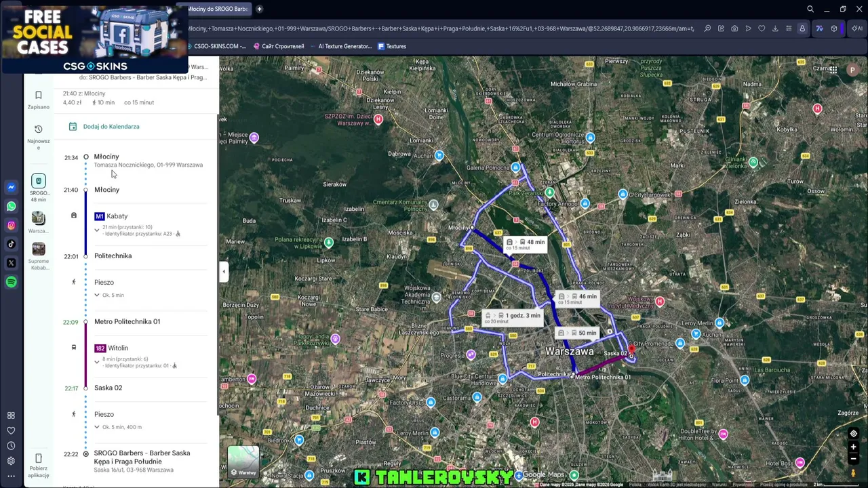Open the Textures bookmark

(x=392, y=46)
